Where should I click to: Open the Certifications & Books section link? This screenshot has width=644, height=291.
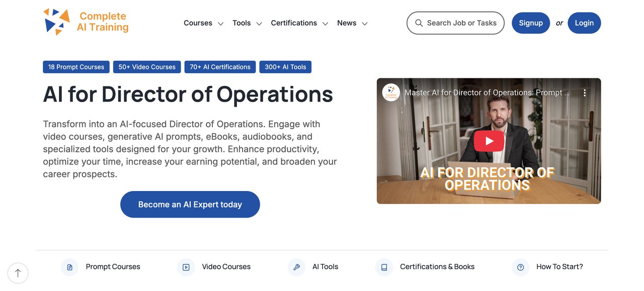click(437, 267)
